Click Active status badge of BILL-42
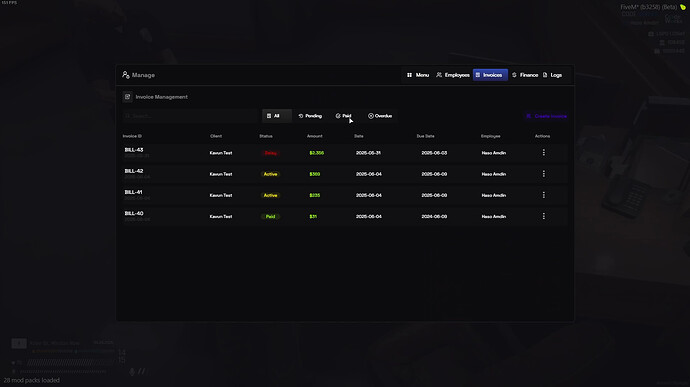Viewport: 690px width, 387px height. pyautogui.click(x=270, y=174)
